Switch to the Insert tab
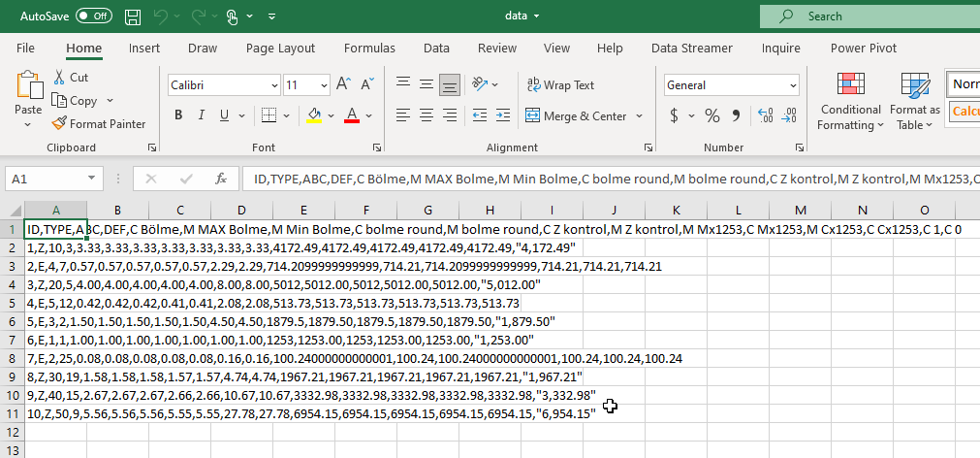This screenshot has width=980, height=458. [144, 49]
